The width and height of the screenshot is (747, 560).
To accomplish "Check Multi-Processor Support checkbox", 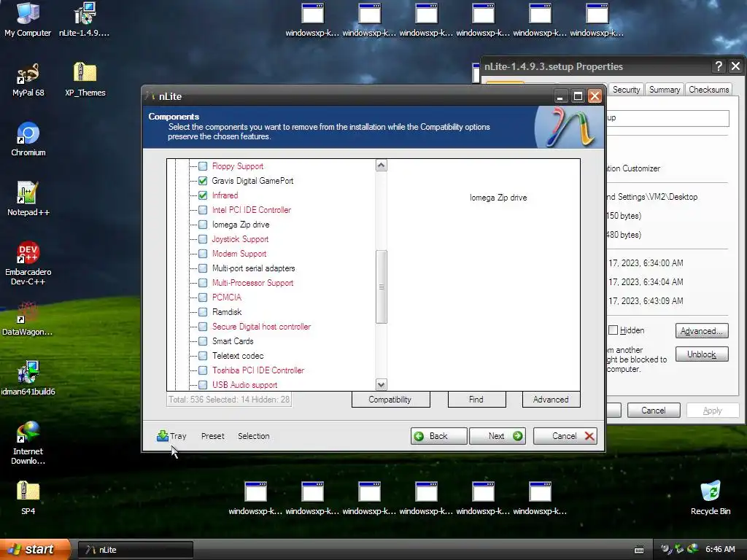I will point(203,283).
